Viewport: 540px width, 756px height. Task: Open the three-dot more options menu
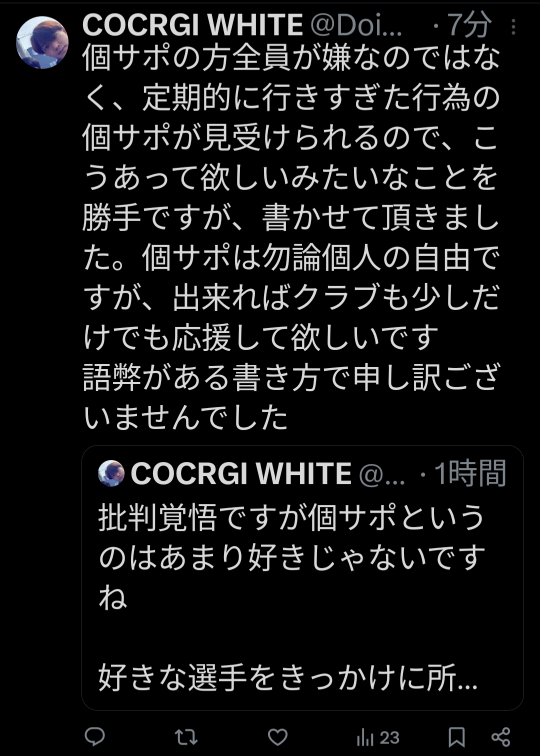513,27
